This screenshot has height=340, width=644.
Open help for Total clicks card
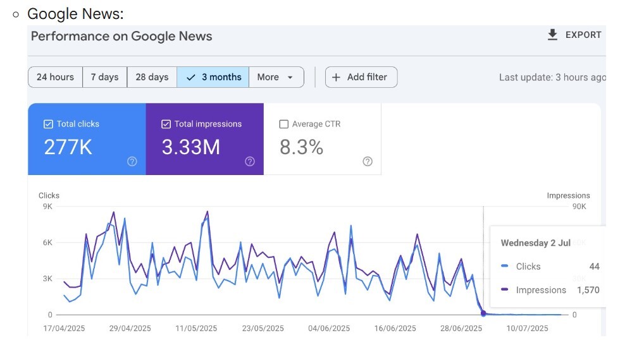pos(132,161)
